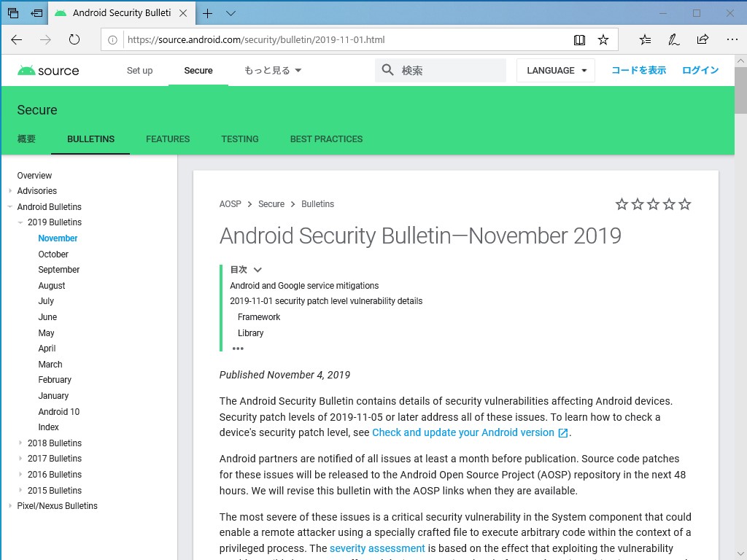This screenshot has height=560, width=747.
Task: Switch to the 概要 tab
Action: [26, 139]
